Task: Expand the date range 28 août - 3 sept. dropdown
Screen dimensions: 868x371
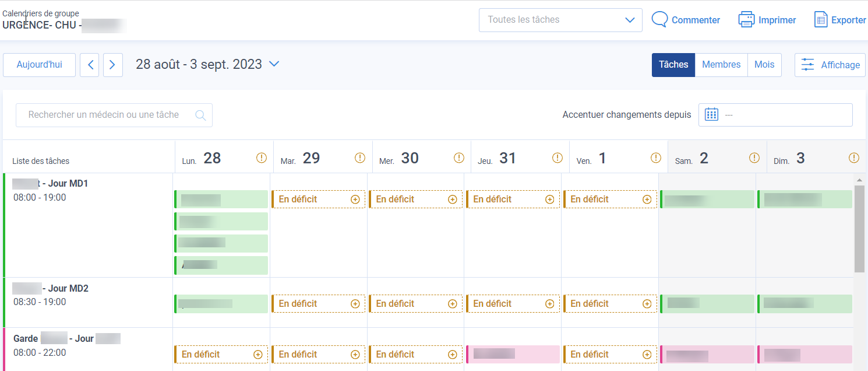Action: [x=274, y=64]
